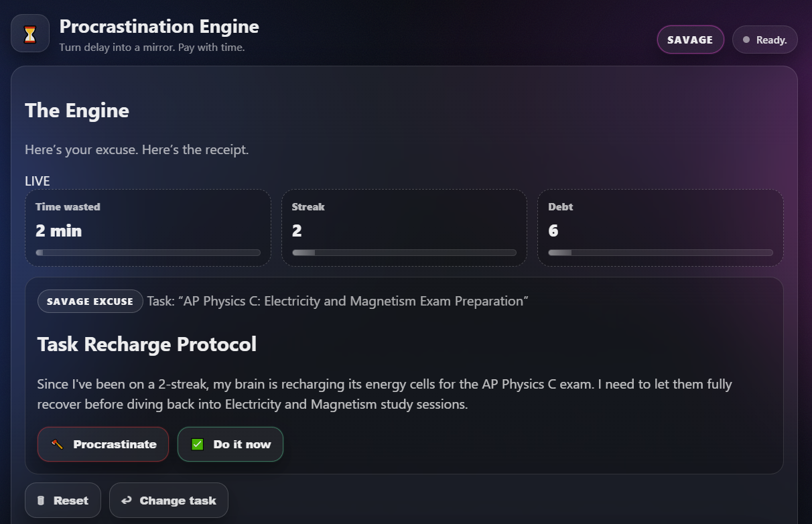The image size is (812, 524).
Task: Click the Time wasted progress bar
Action: [x=148, y=253]
